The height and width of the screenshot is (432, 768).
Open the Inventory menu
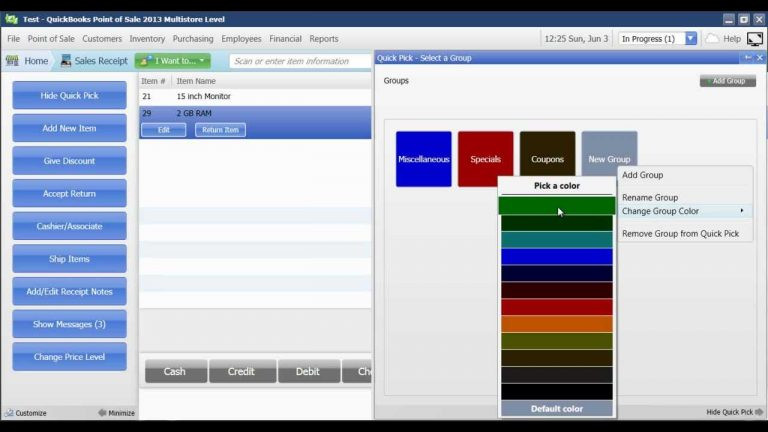coord(147,39)
